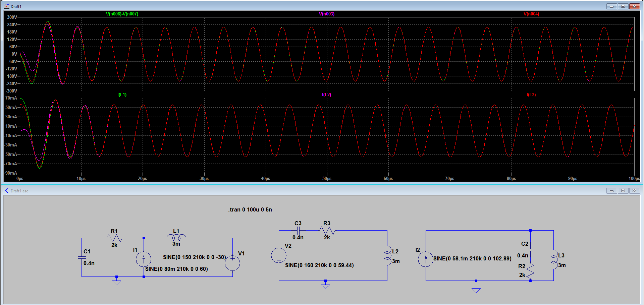Select the resistor R3 symbol
The image size is (644, 305).
[x=327, y=230]
